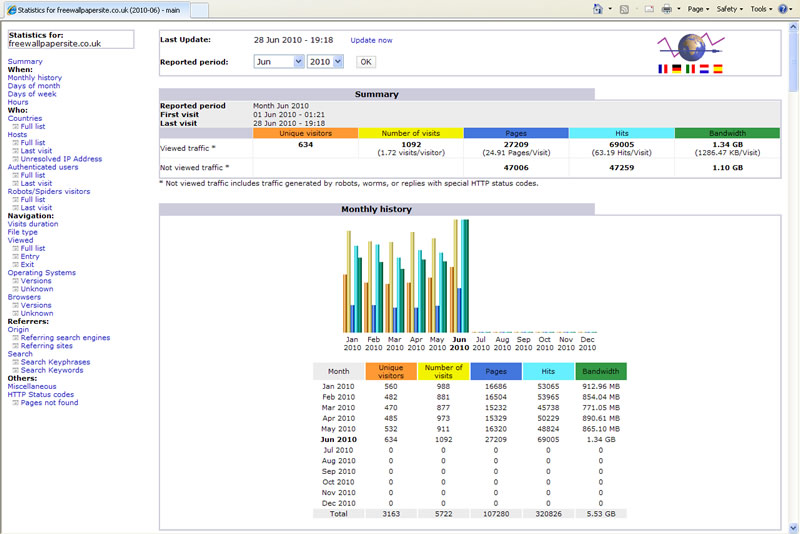Image resolution: width=800 pixels, height=534 pixels.
Task: Open the Jun month dropdown
Action: click(279, 62)
